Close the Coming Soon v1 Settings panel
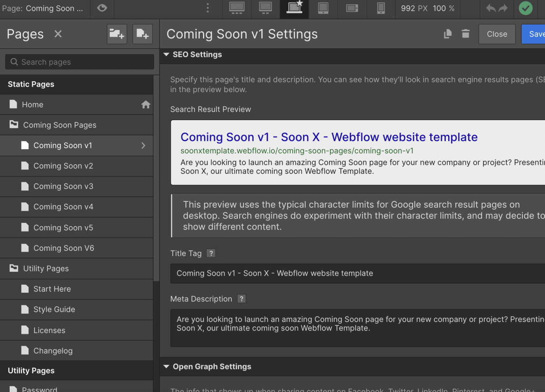The image size is (545, 392). tap(497, 34)
